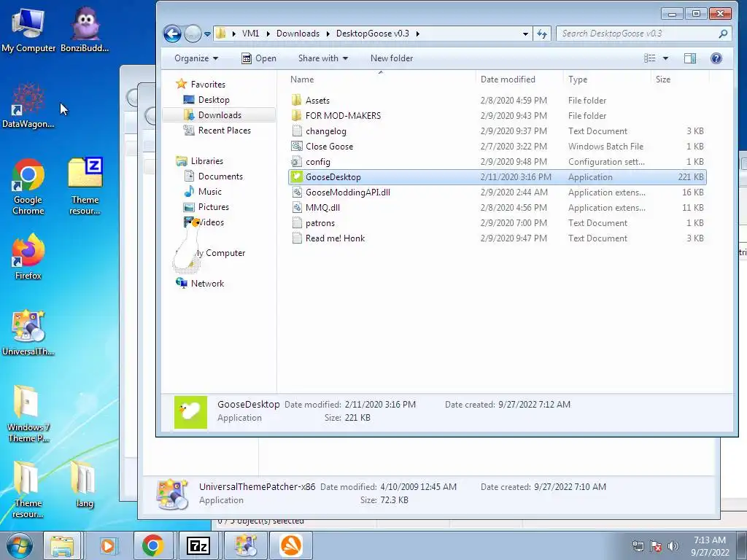This screenshot has height=560, width=747.
Task: Expand the arrow after DesktopGoose v0.3 breadcrumb
Action: (418, 34)
